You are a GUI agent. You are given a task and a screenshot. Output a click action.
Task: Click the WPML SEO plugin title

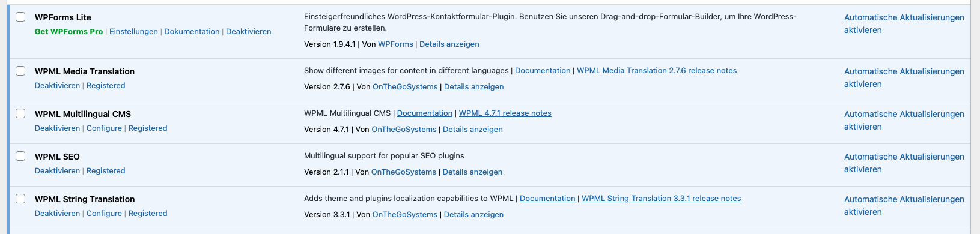[x=57, y=157]
